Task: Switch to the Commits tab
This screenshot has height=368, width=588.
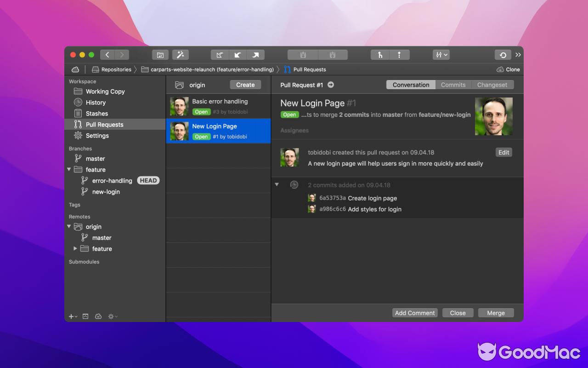Action: [x=453, y=85]
